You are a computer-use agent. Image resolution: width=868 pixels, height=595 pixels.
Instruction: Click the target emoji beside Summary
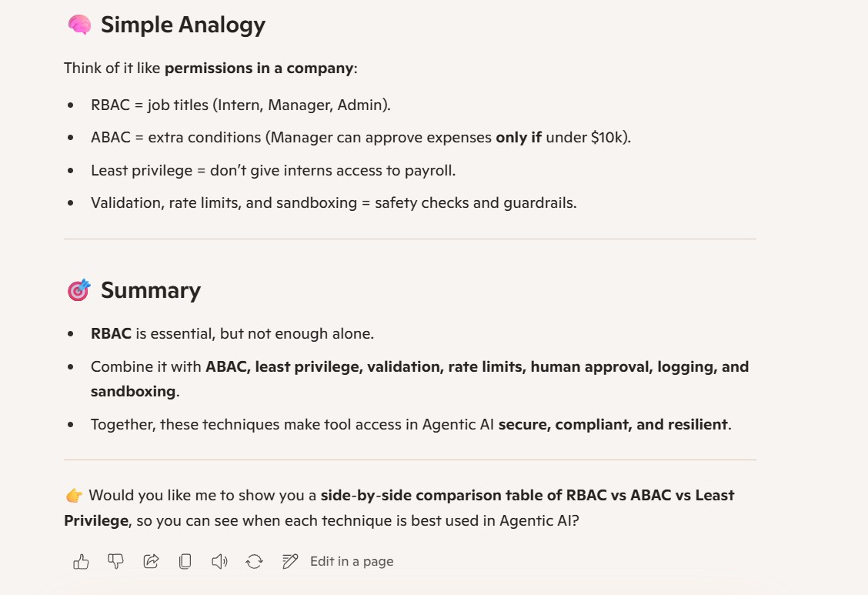(79, 290)
